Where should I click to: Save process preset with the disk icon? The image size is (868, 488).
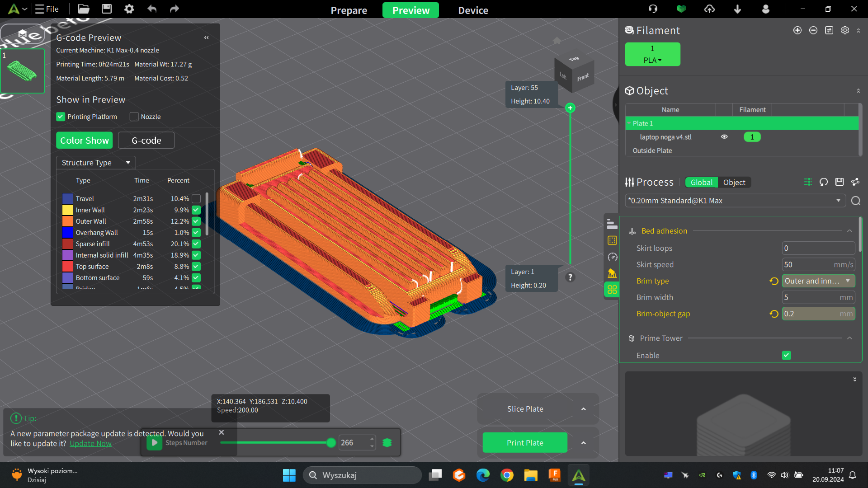click(840, 182)
